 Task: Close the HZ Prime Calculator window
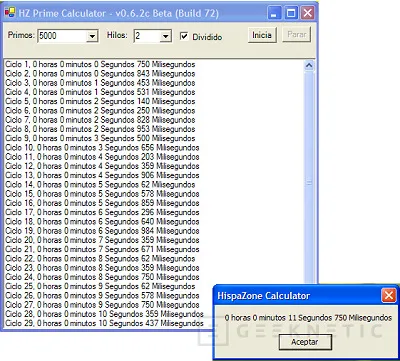coord(307,13)
